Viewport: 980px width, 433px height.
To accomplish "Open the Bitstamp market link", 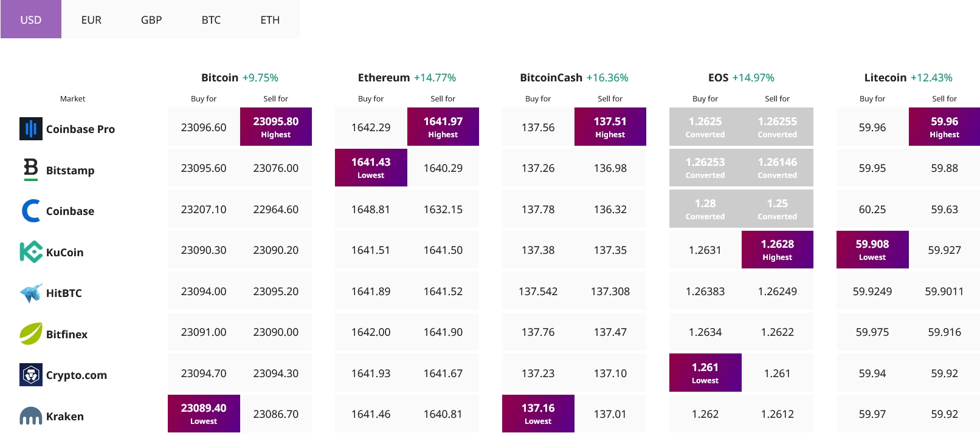I will tap(70, 171).
